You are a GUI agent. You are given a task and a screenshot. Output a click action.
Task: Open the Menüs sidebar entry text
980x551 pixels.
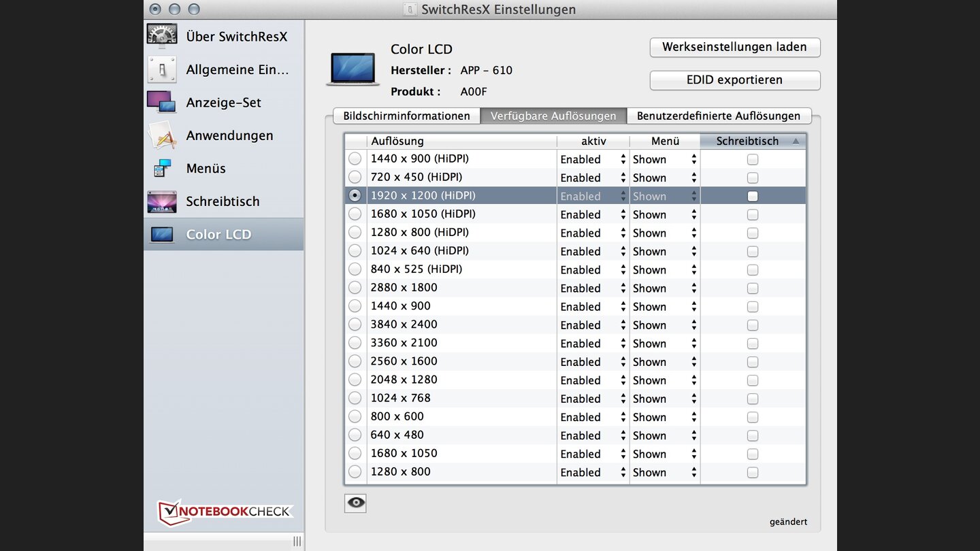[x=206, y=168]
